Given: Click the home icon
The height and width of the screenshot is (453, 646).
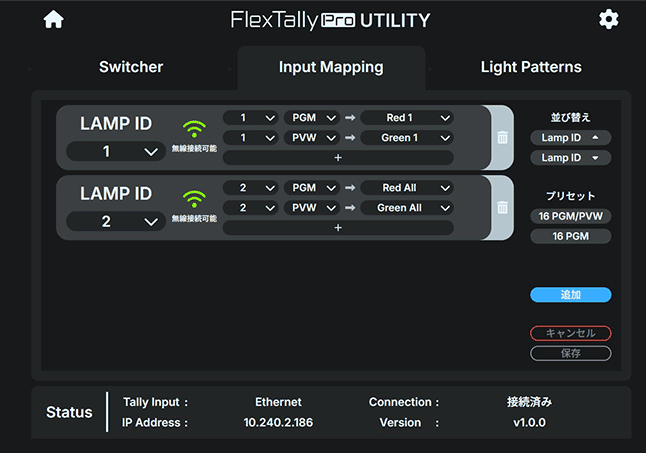Looking at the screenshot, I should point(53,20).
